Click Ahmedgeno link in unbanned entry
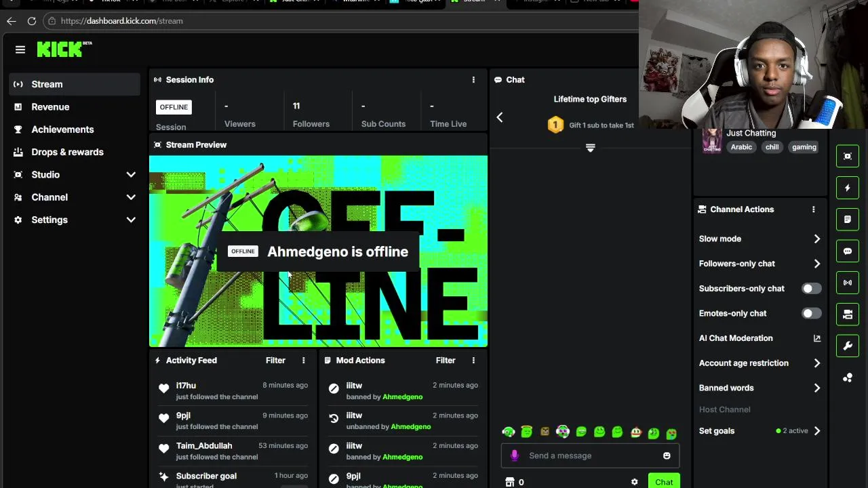 pos(410,427)
